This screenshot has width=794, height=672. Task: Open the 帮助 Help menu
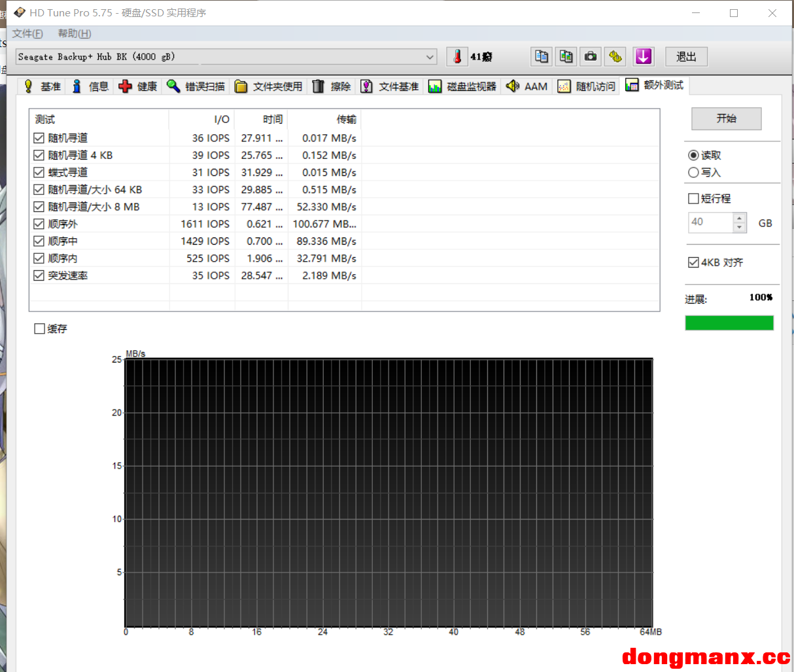pos(75,33)
